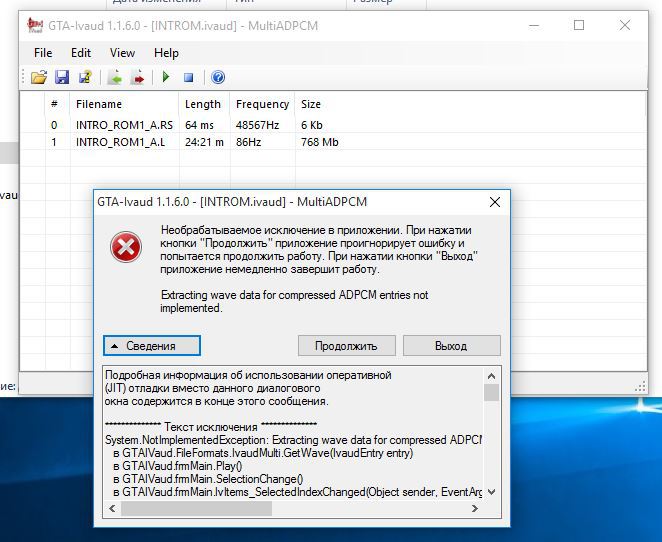Click the horizontal scrollbar thumb in details
The height and width of the screenshot is (542, 662).
click(196, 509)
